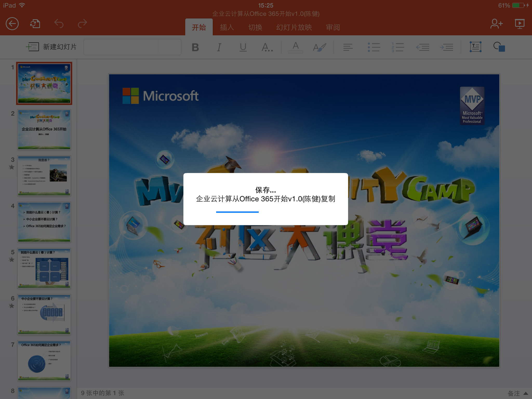
Task: Switch to the 开始 tab
Action: tap(199, 27)
